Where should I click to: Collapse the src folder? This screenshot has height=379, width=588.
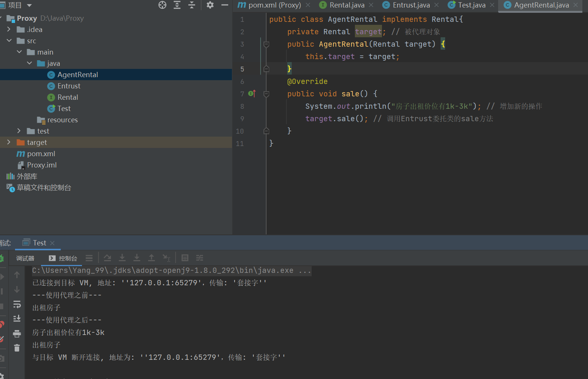9,41
